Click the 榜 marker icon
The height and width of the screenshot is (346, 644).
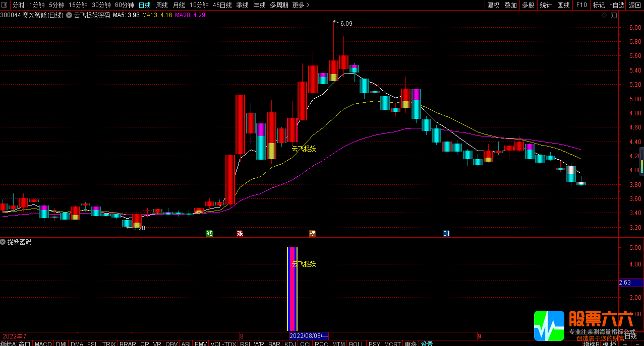(x=313, y=234)
